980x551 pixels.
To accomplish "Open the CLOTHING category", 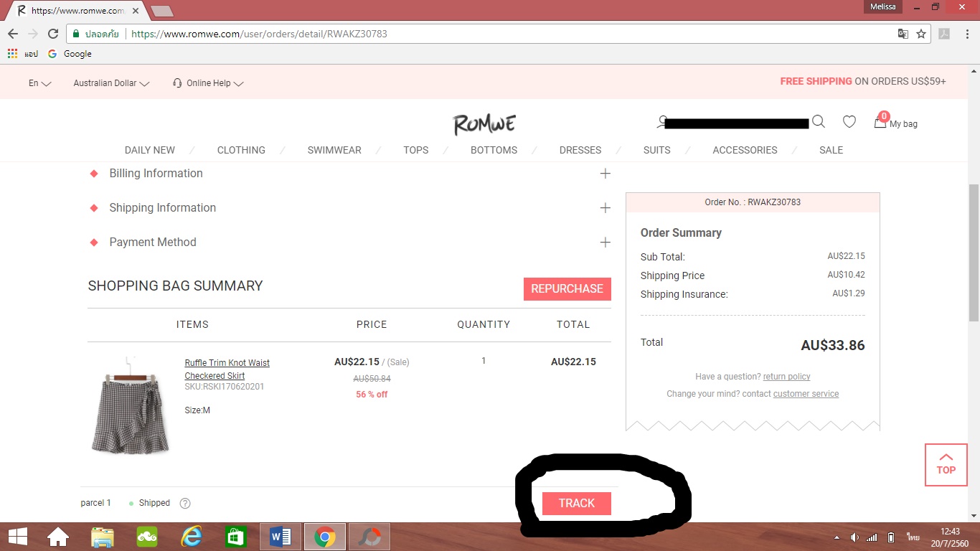I will 241,150.
